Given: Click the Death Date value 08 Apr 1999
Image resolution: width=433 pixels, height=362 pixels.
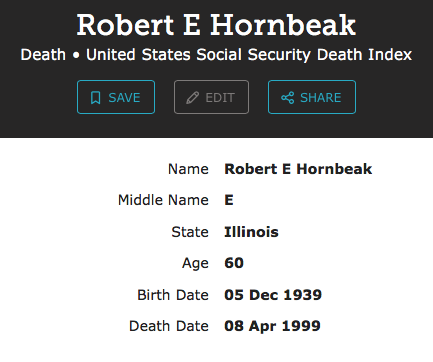Looking at the screenshot, I should tap(272, 326).
